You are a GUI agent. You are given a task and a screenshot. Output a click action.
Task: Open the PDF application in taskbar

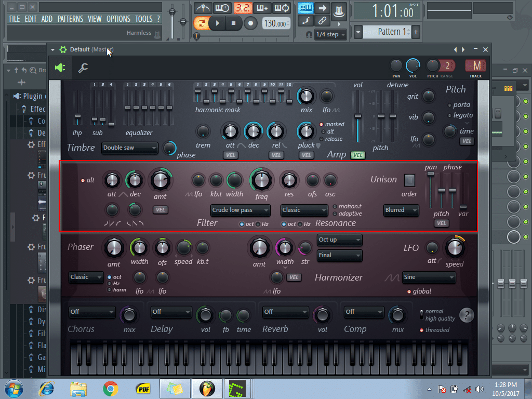(143, 389)
